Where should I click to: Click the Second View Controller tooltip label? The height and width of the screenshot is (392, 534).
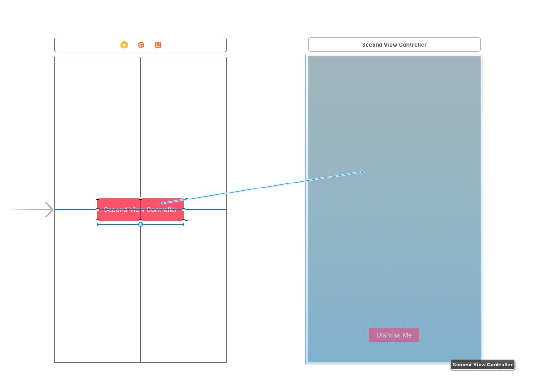coord(482,365)
